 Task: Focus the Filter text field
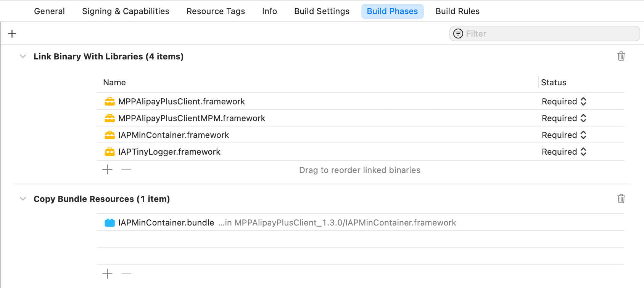click(x=549, y=34)
